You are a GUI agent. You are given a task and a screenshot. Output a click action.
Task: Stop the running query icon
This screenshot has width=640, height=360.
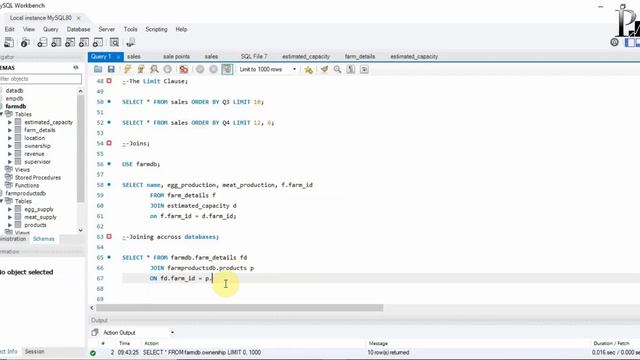[167, 69]
